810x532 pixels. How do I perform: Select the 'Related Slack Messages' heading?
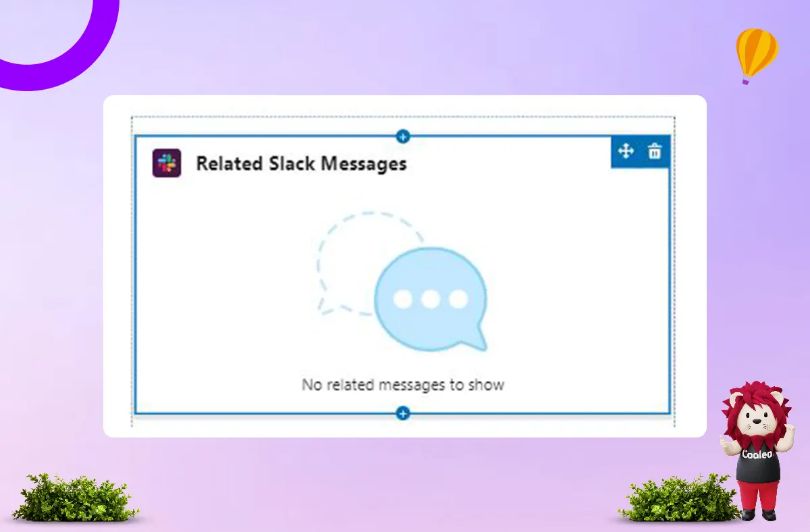pyautogui.click(x=301, y=163)
